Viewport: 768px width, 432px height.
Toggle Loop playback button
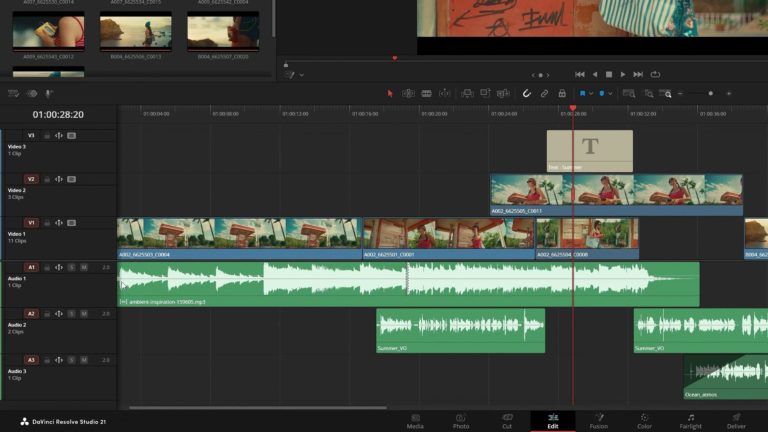pyautogui.click(x=655, y=74)
